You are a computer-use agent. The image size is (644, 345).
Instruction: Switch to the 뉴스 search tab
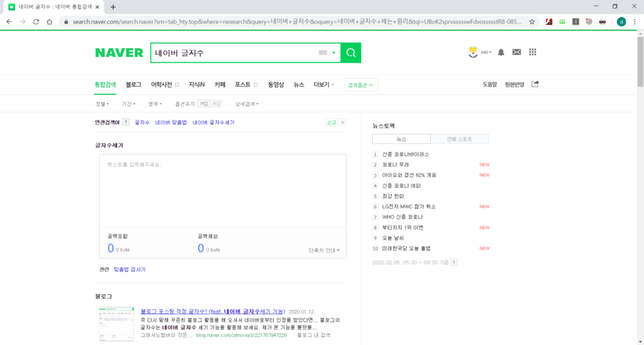pos(299,85)
